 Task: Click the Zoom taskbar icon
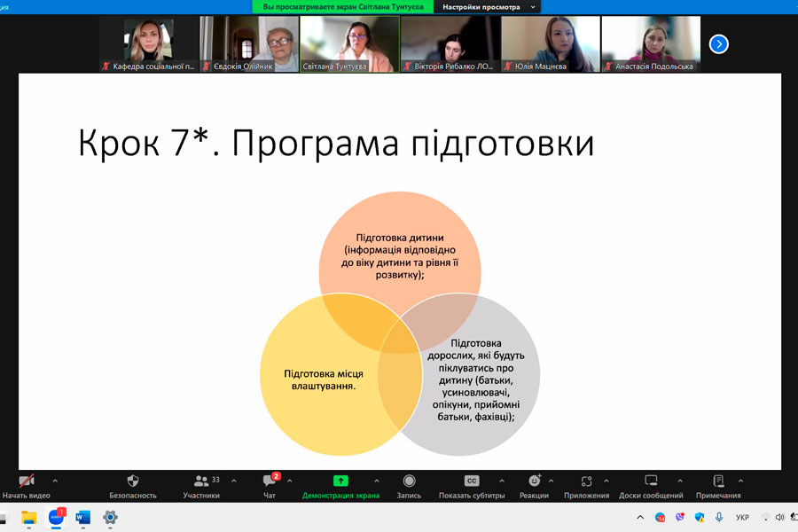click(x=56, y=518)
